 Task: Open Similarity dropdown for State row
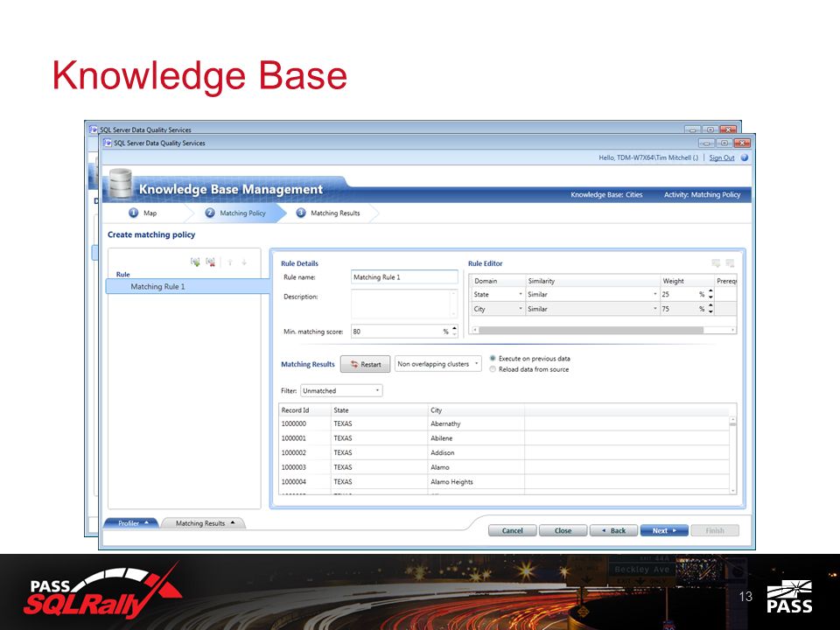coord(654,294)
